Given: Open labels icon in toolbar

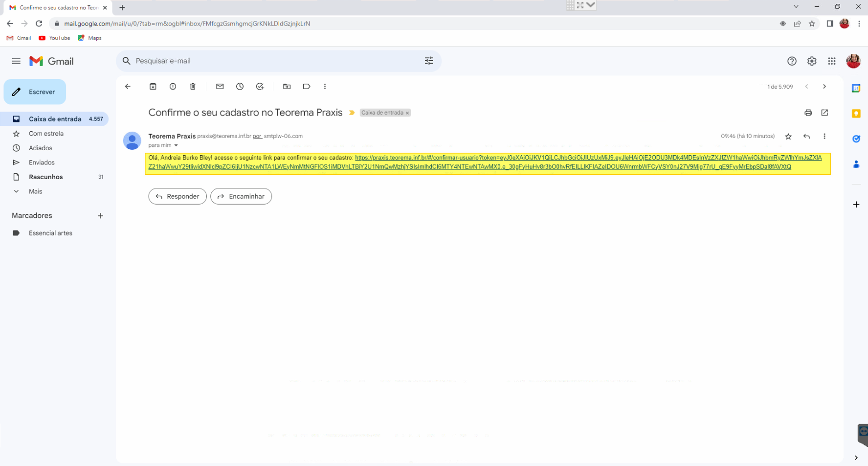Looking at the screenshot, I should (x=307, y=87).
